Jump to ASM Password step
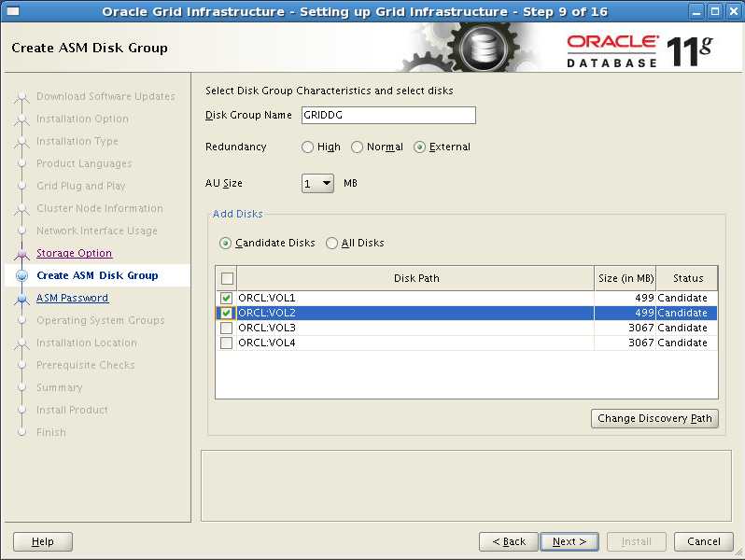Image resolution: width=745 pixels, height=560 pixels. pos(72,298)
